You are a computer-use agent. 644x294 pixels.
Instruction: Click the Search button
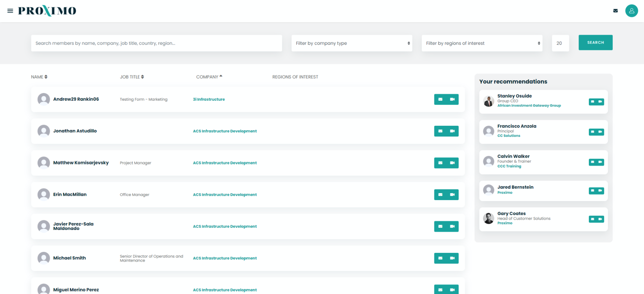point(595,42)
